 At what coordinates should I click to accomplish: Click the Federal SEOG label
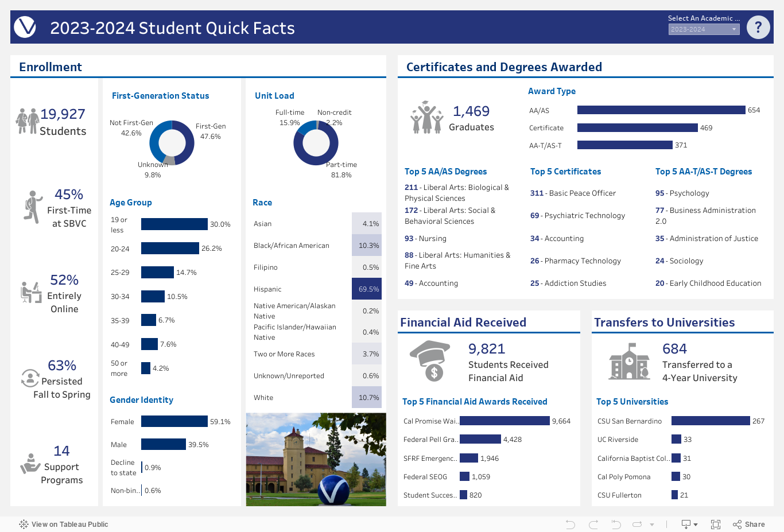click(x=425, y=477)
